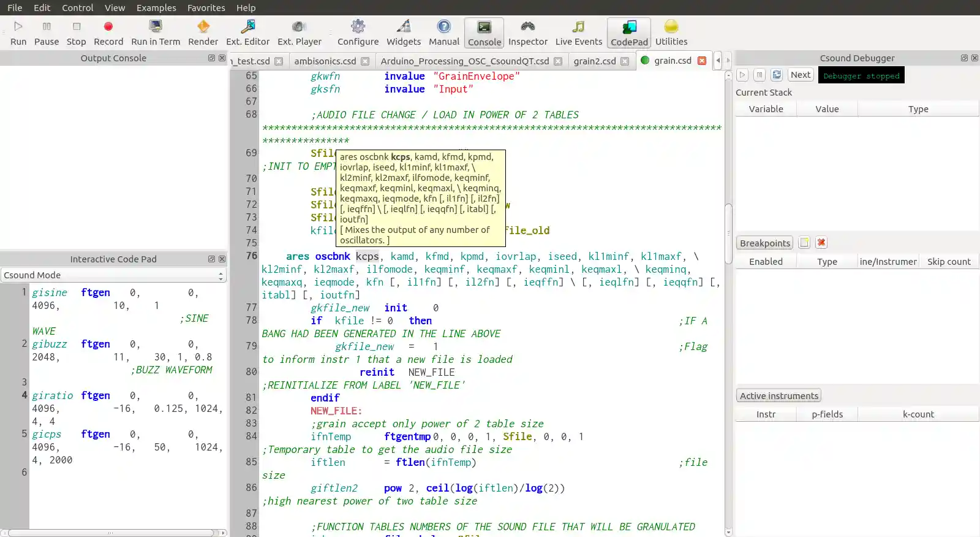Close the grain.csd tab
980x537 pixels.
702,61
